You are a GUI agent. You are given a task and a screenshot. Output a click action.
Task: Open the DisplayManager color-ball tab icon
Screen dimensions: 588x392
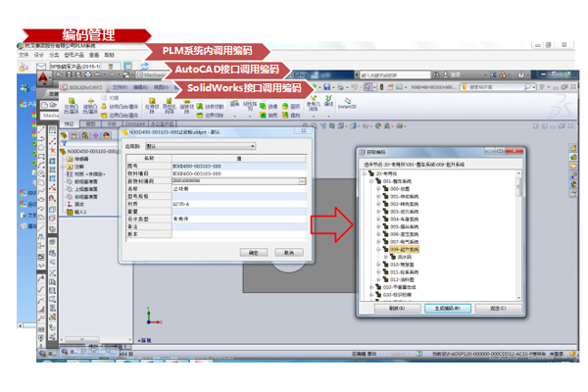(107, 135)
